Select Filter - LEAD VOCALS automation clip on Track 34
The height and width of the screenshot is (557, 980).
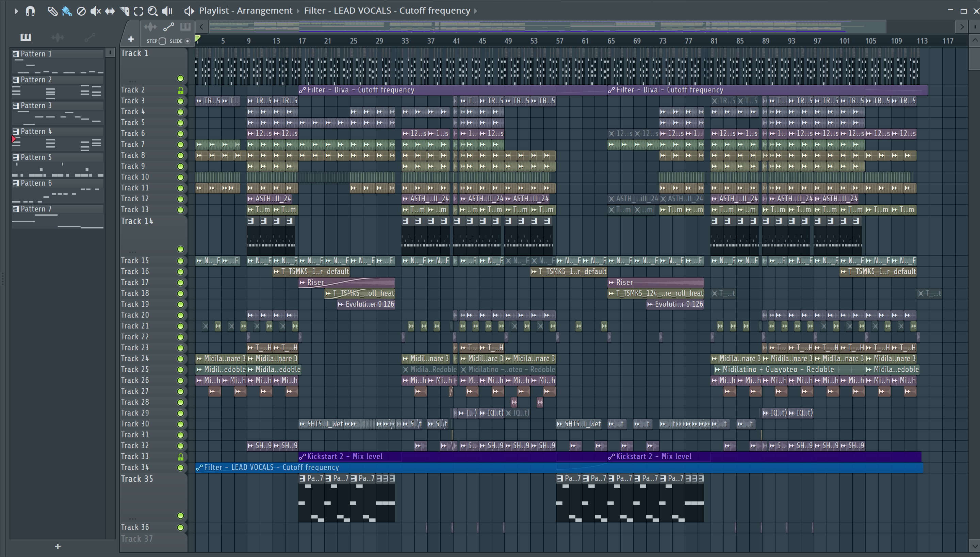(559, 468)
